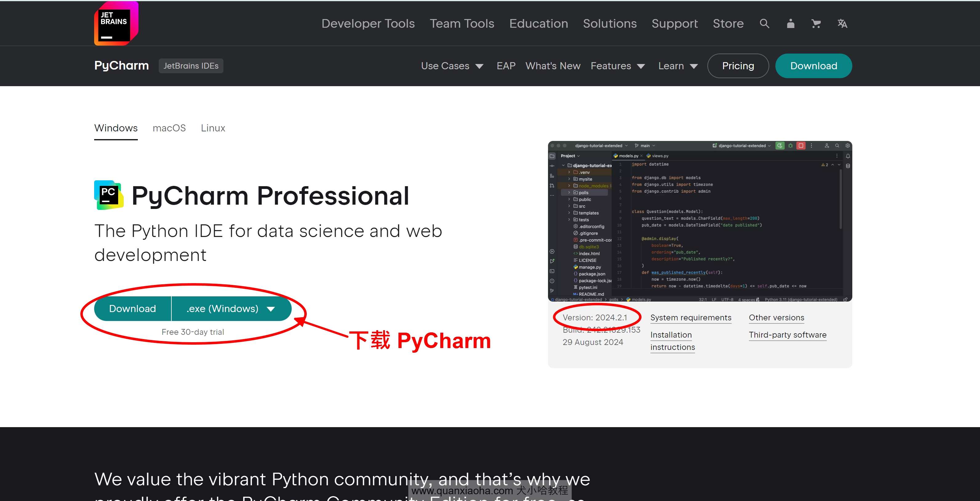Click the EAP menu item
This screenshot has height=501, width=980.
tap(505, 66)
